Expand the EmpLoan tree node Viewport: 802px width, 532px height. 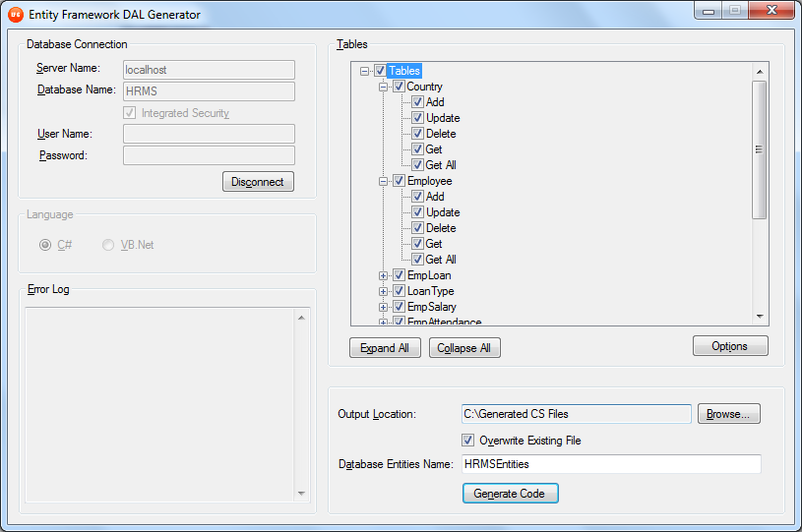coord(383,275)
